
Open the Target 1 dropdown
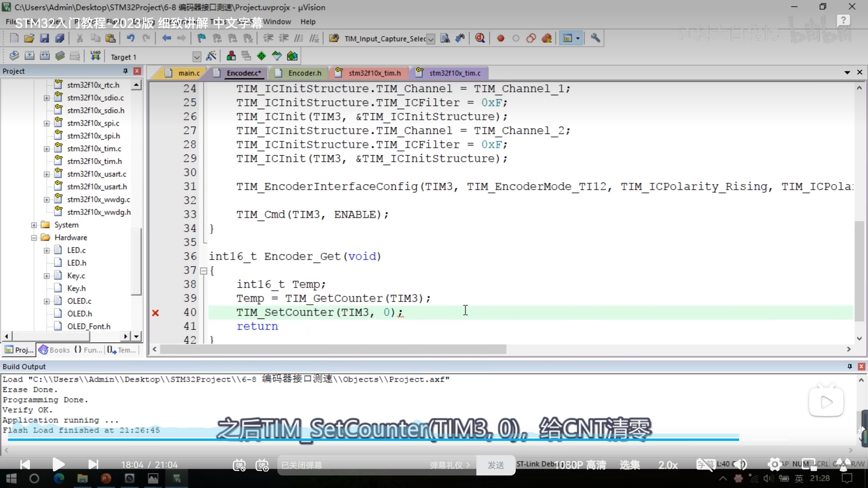tap(197, 57)
